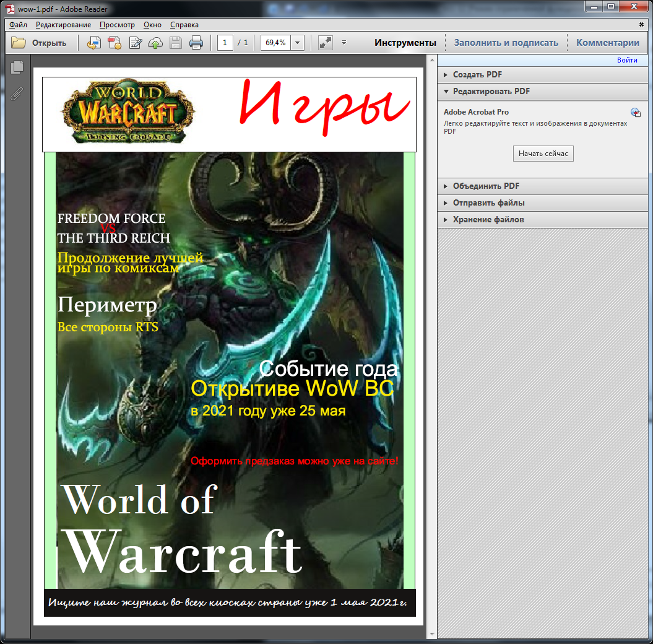
Task: Open the Файл menu
Action: [x=19, y=25]
